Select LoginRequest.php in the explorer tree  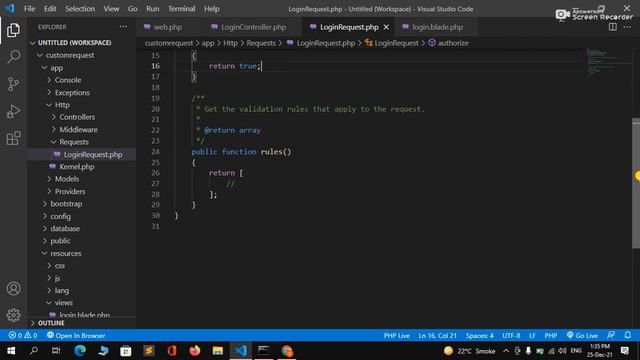[x=93, y=154]
